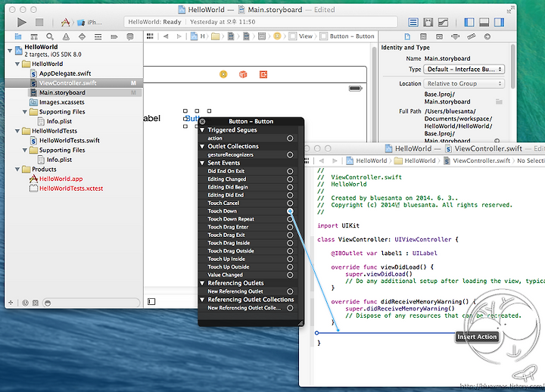This screenshot has height=392, width=545.
Task: Select the First Responder cube icon
Action: (243, 74)
